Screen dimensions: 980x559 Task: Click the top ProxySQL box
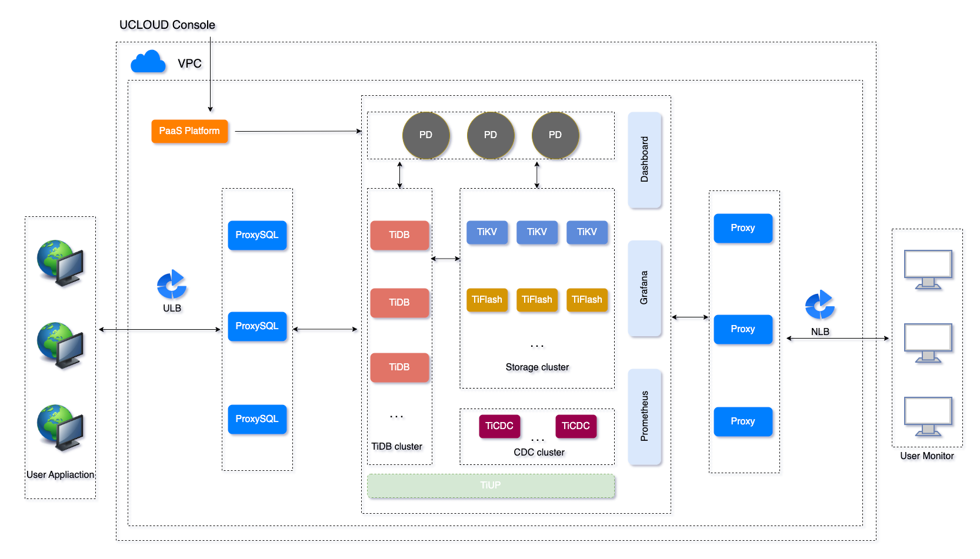click(257, 235)
